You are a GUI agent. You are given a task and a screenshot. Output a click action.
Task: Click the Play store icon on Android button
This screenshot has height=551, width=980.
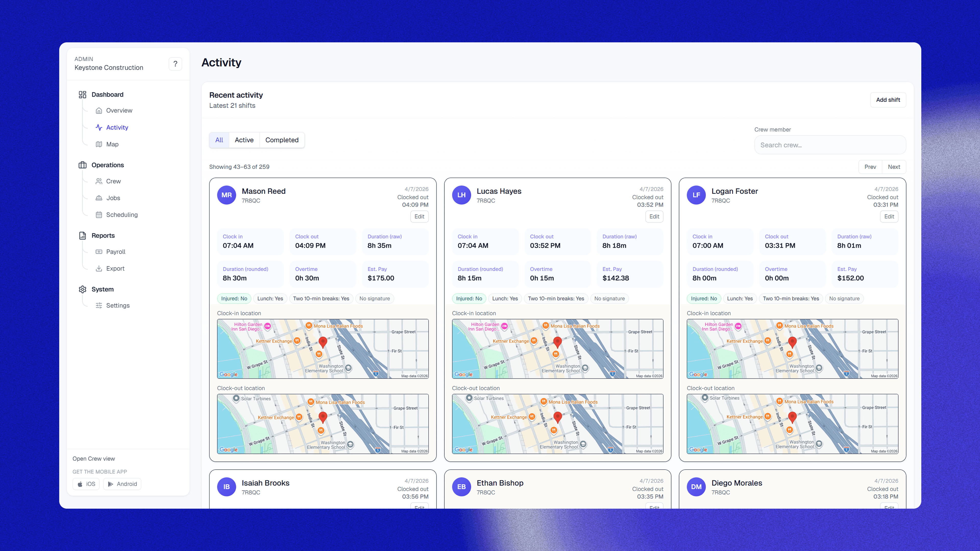110,484
